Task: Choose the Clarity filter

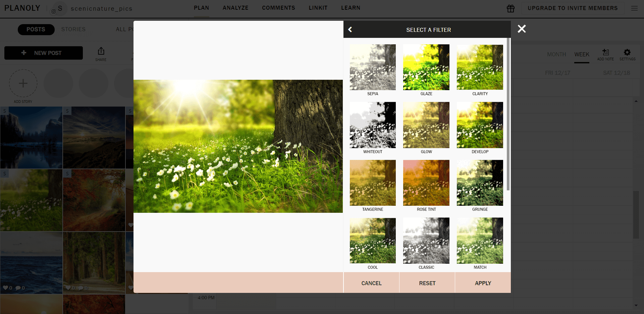Action: point(480,67)
